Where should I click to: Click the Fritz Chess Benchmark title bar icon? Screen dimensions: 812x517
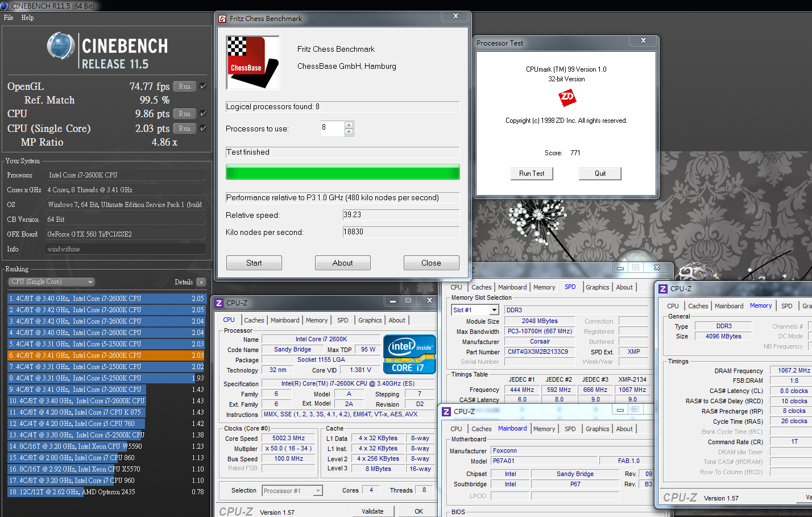pos(223,19)
